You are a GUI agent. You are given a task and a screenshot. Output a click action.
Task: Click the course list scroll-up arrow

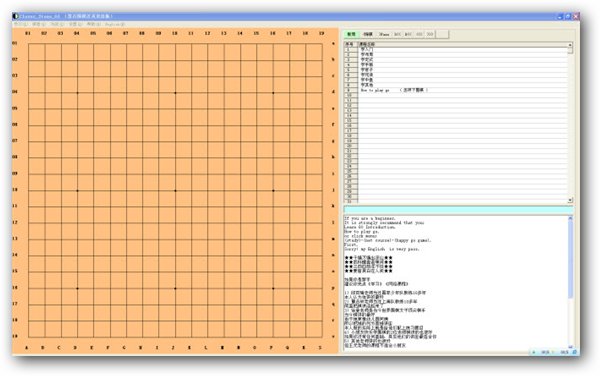tap(570, 45)
